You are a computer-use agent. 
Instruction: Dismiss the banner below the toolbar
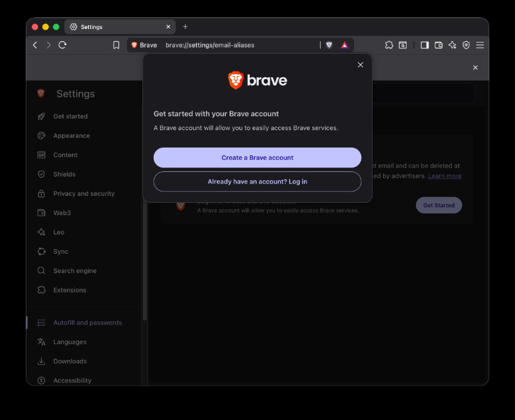(x=475, y=68)
